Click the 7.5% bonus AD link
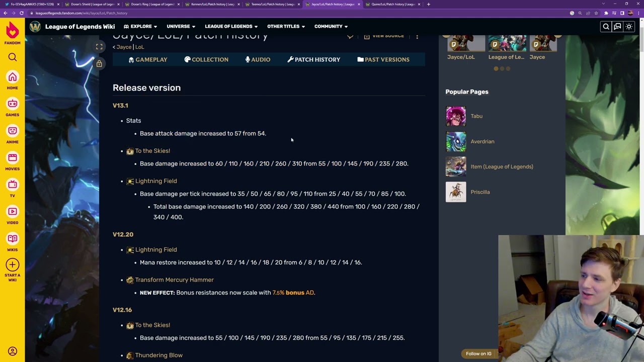Image resolution: width=644 pixels, height=362 pixels. [x=293, y=293]
